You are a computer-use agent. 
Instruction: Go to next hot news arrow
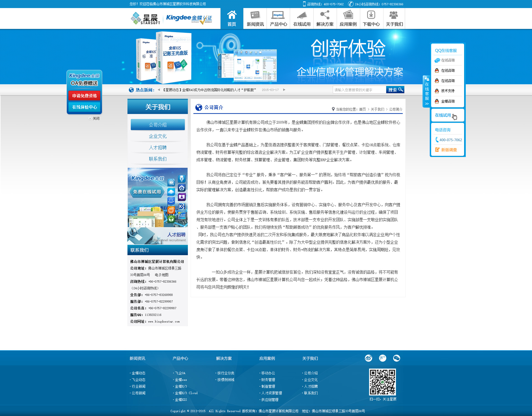tap(284, 90)
